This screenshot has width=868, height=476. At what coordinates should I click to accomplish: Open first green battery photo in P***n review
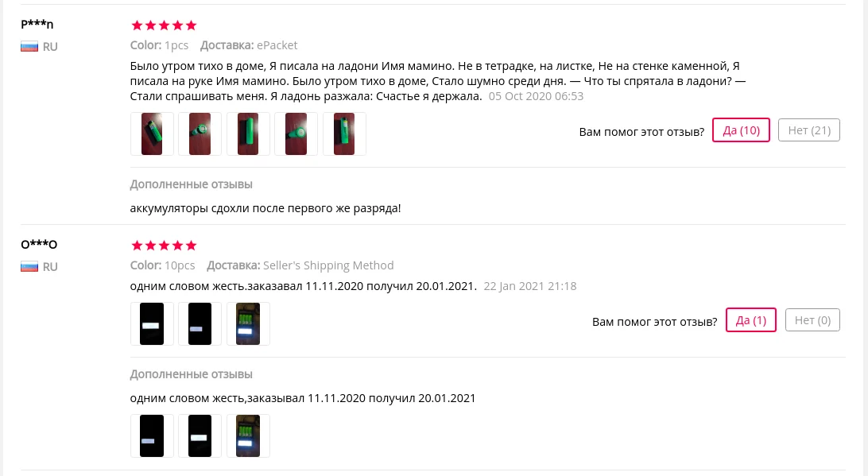click(152, 134)
